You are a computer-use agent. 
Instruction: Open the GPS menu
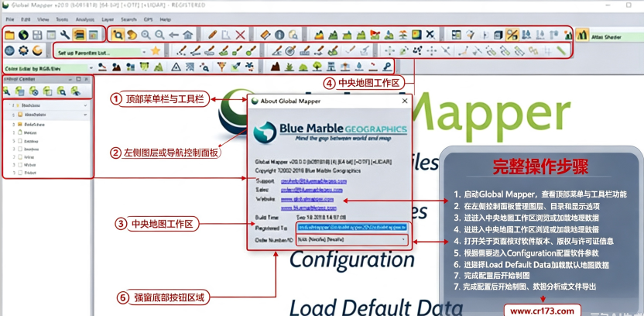tap(149, 19)
